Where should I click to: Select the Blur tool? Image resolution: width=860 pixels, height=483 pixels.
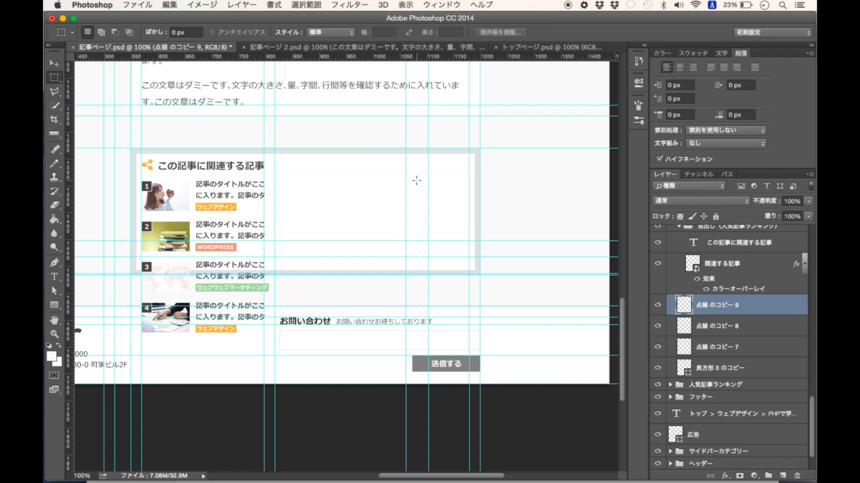[x=54, y=233]
